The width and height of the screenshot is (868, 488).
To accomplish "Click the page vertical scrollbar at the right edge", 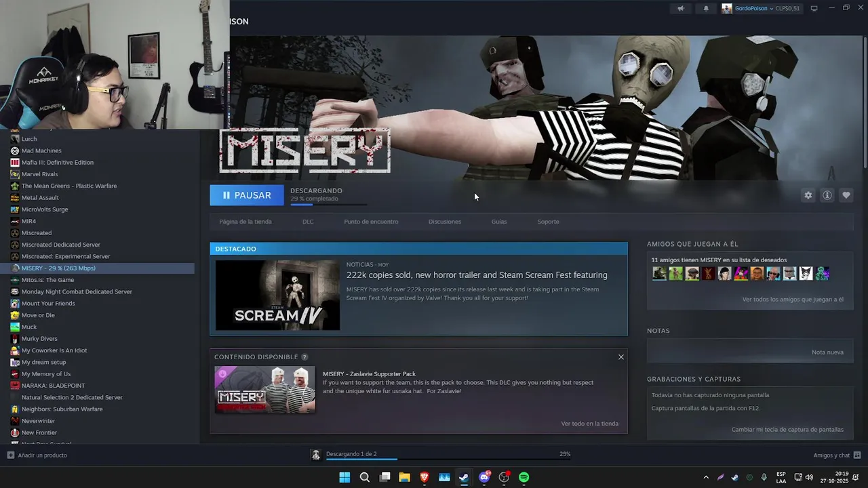I will [865, 102].
